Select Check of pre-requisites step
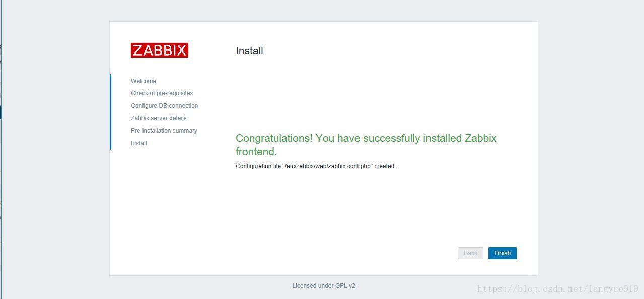The image size is (644, 299). 162,93
